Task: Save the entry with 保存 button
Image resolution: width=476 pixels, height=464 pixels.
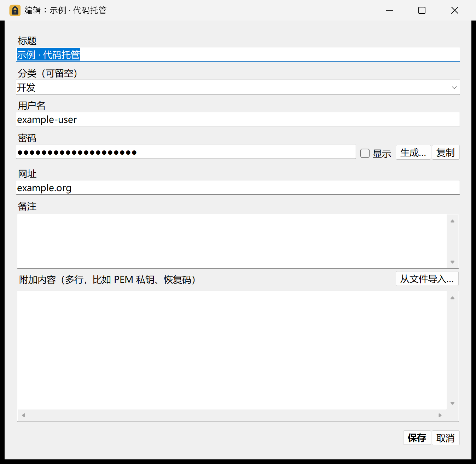Action: point(417,438)
